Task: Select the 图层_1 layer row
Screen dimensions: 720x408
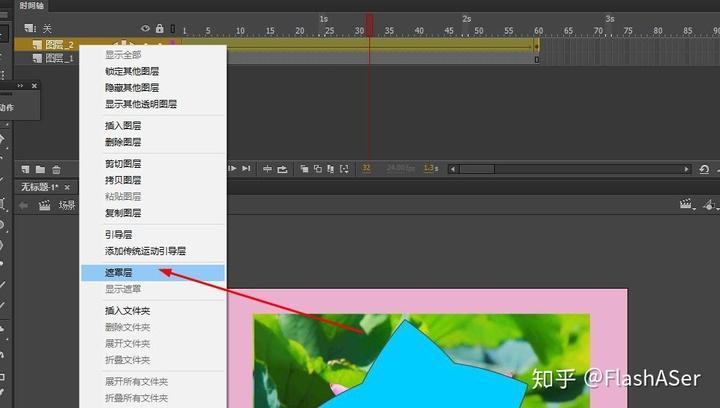Action: (x=46, y=58)
